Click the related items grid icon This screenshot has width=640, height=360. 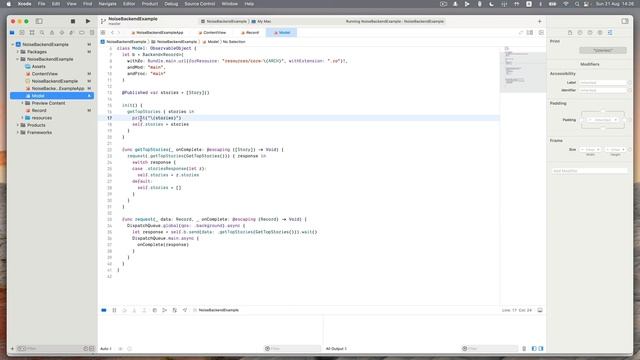(x=103, y=33)
